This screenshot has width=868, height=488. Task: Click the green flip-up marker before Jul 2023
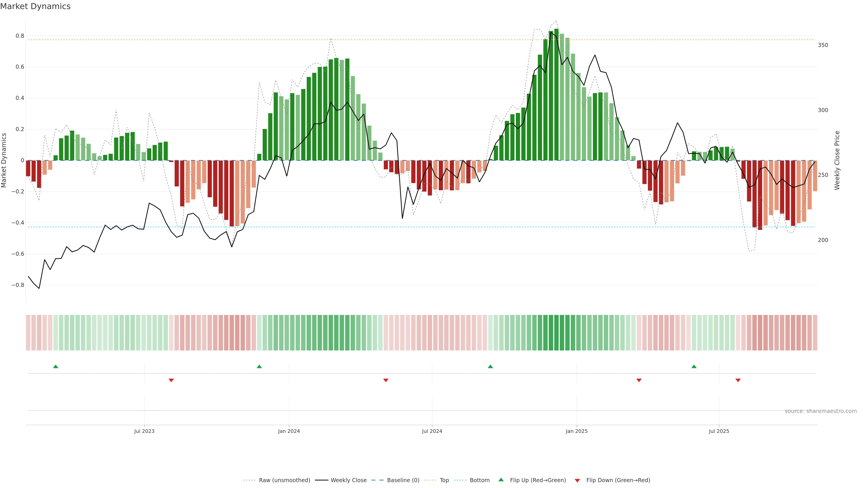[56, 366]
